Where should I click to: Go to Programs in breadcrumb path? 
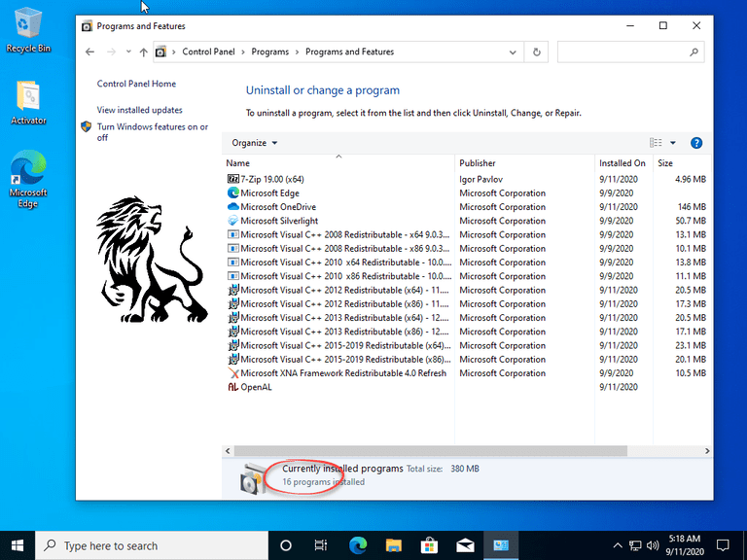coord(269,52)
